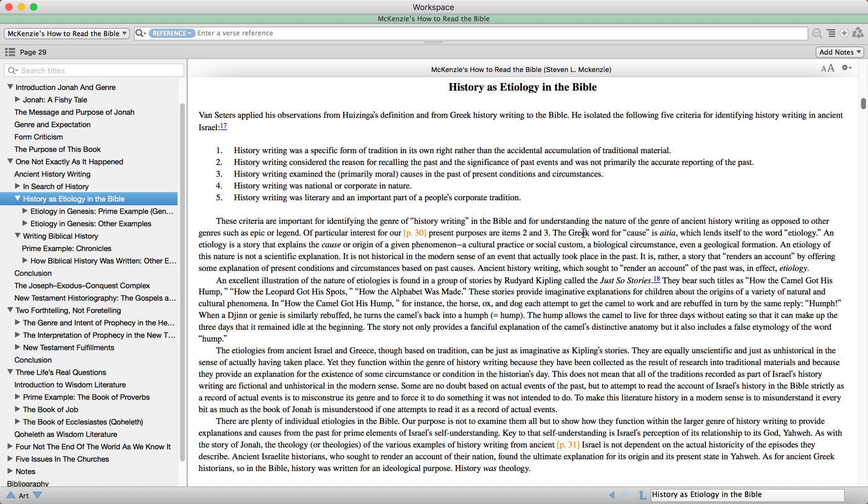
Task: Open the gear display settings menu
Action: pos(846,68)
